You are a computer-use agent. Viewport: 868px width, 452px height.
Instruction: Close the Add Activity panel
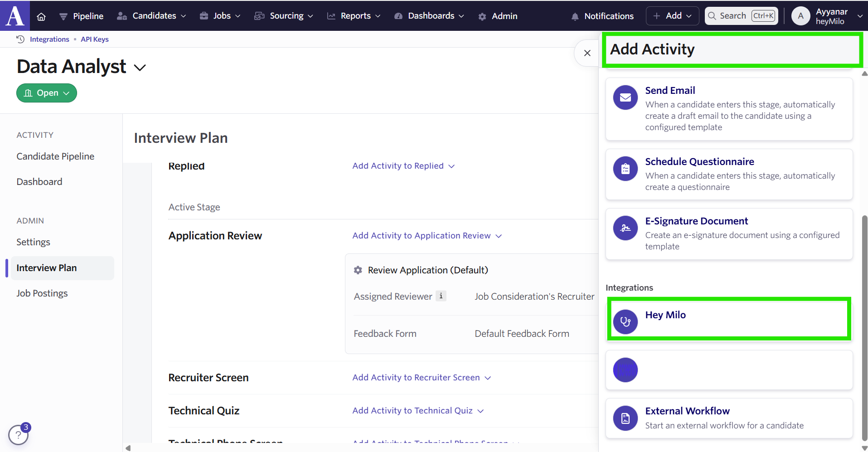[x=587, y=53]
